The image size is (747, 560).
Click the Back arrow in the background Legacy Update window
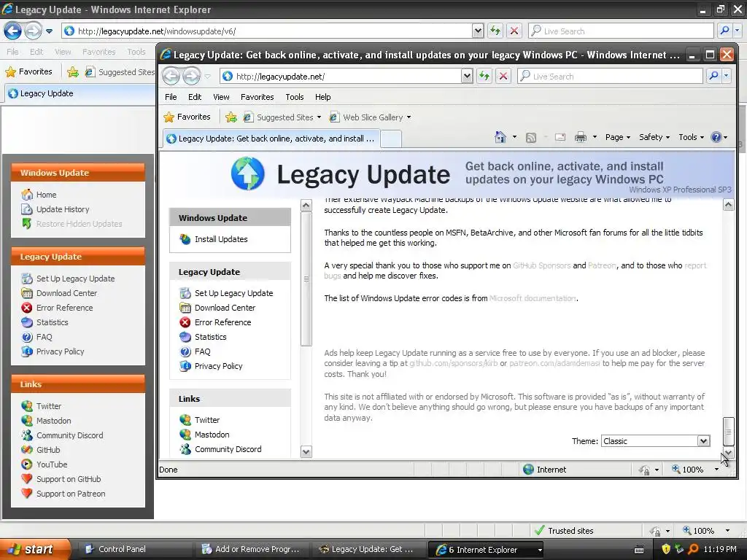pos(13,31)
